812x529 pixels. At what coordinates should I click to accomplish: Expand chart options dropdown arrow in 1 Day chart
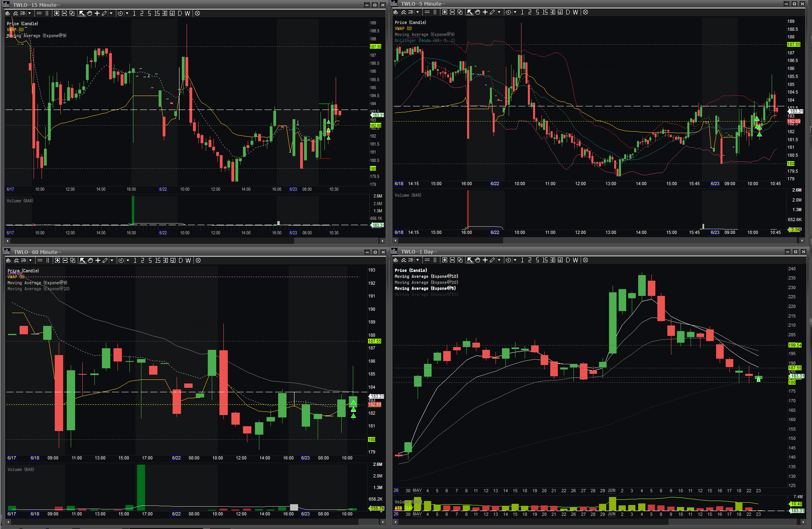pyautogui.click(x=418, y=260)
